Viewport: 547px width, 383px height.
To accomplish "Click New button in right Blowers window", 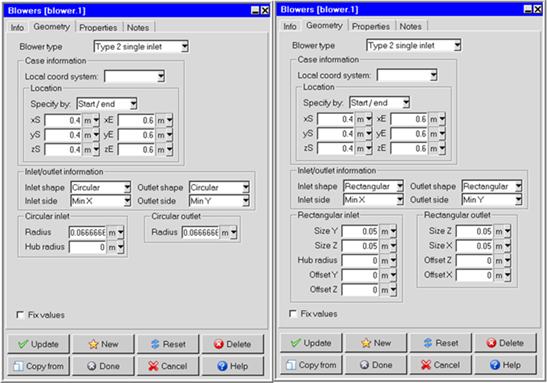I will [x=376, y=343].
